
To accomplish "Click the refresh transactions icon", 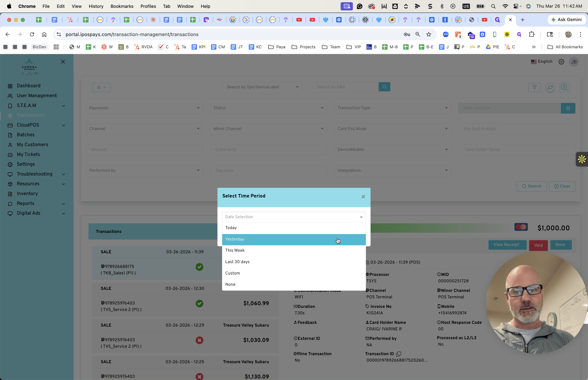I will click(x=550, y=87).
